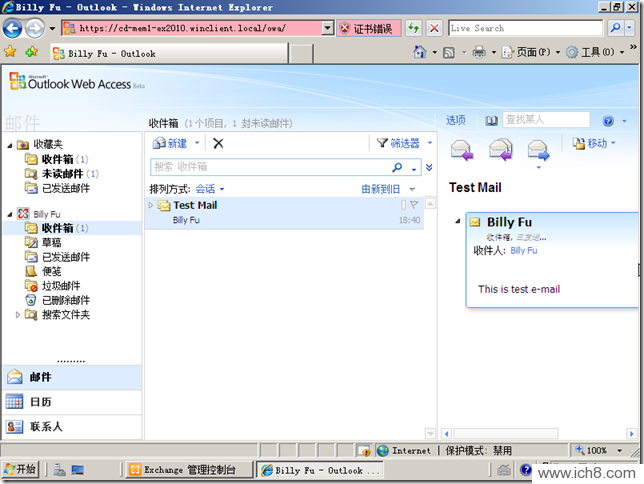The height and width of the screenshot is (484, 644).
Task: Click the Billy Fu - Outlook browser tab
Action: coord(169,53)
